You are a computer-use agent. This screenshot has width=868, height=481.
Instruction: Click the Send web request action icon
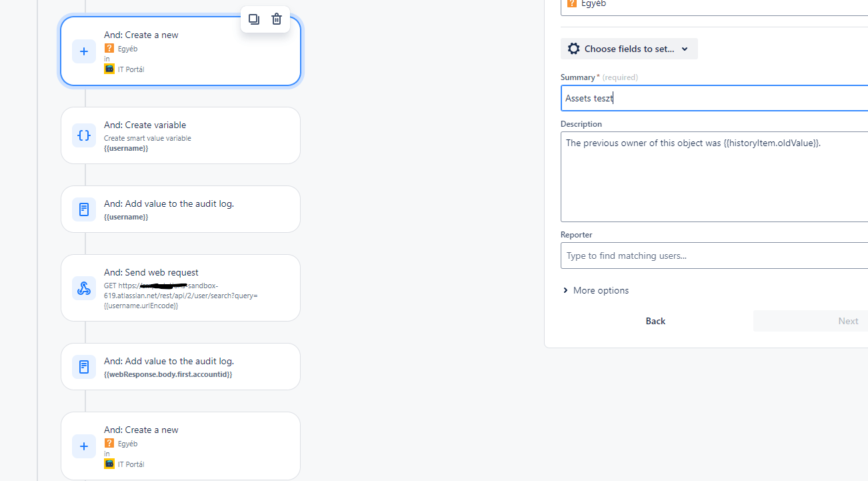point(83,288)
